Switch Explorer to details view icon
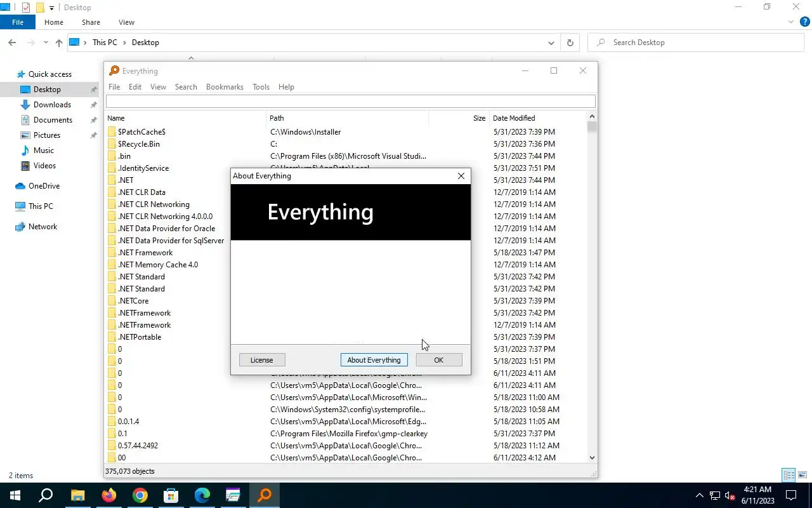 click(x=789, y=475)
